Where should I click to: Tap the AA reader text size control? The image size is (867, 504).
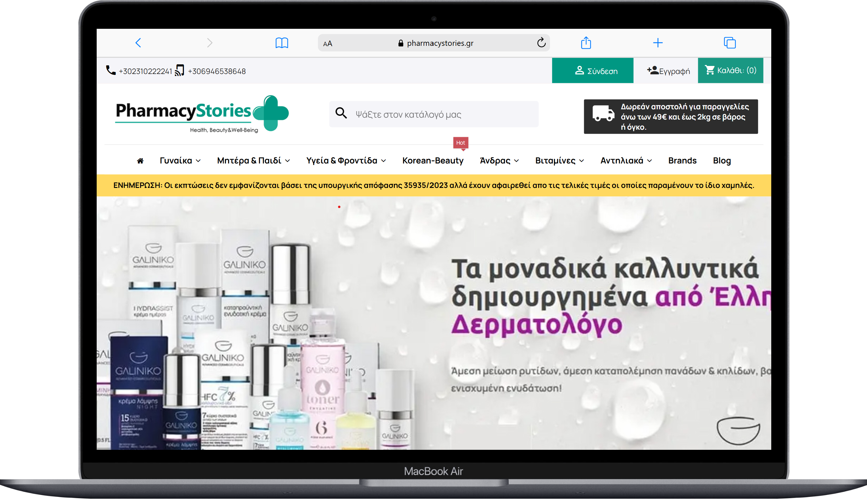328,44
